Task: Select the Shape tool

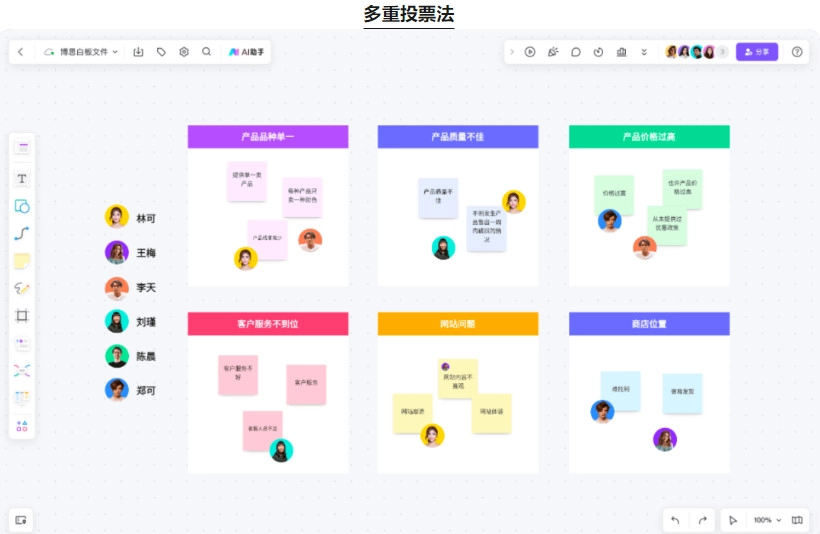Action: [22, 206]
